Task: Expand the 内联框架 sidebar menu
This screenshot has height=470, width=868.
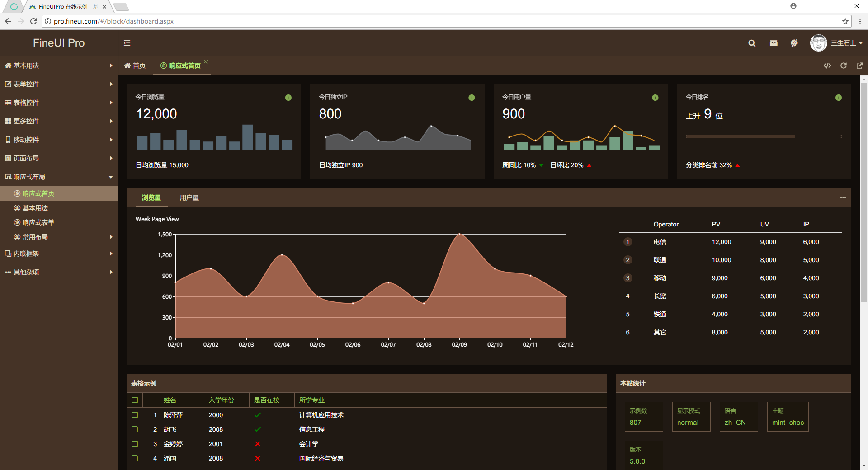Action: (x=59, y=254)
